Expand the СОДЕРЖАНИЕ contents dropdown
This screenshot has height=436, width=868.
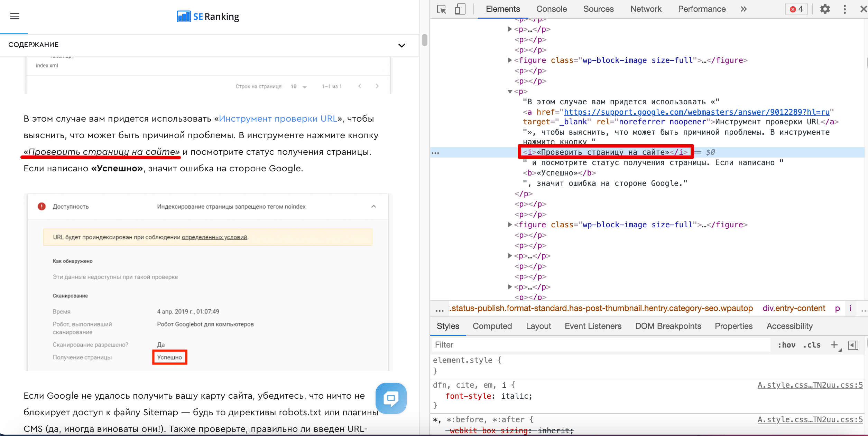[x=401, y=45]
